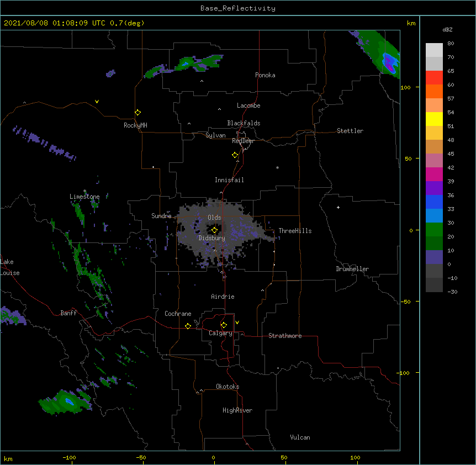Image resolution: width=476 pixels, height=465 pixels.
Task: Click the Base_Reflectivity title
Action: pyautogui.click(x=238, y=8)
